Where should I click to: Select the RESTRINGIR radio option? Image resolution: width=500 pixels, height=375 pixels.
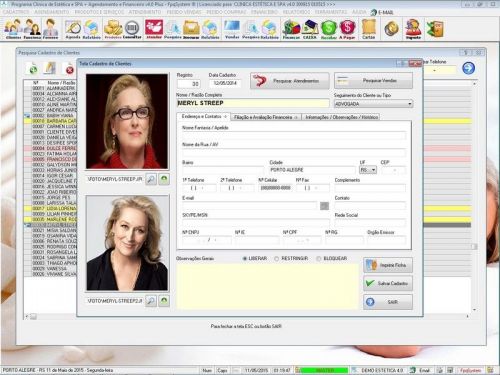coord(277,259)
